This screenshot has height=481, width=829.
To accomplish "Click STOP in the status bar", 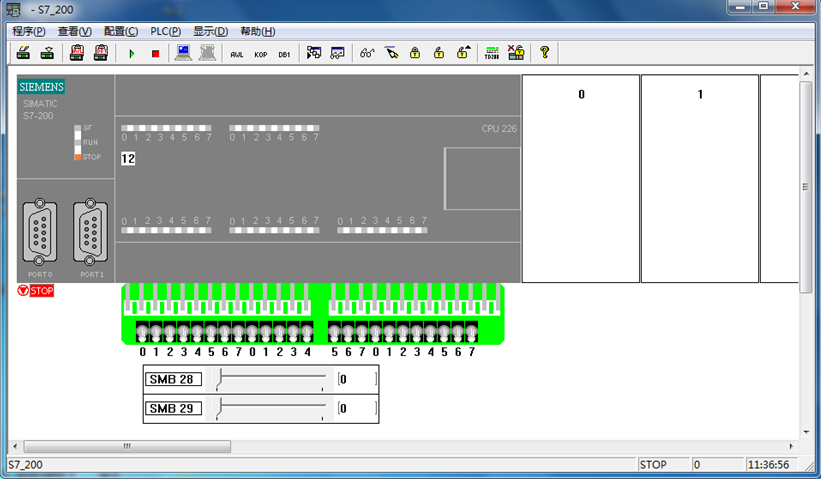I will coord(653,465).
